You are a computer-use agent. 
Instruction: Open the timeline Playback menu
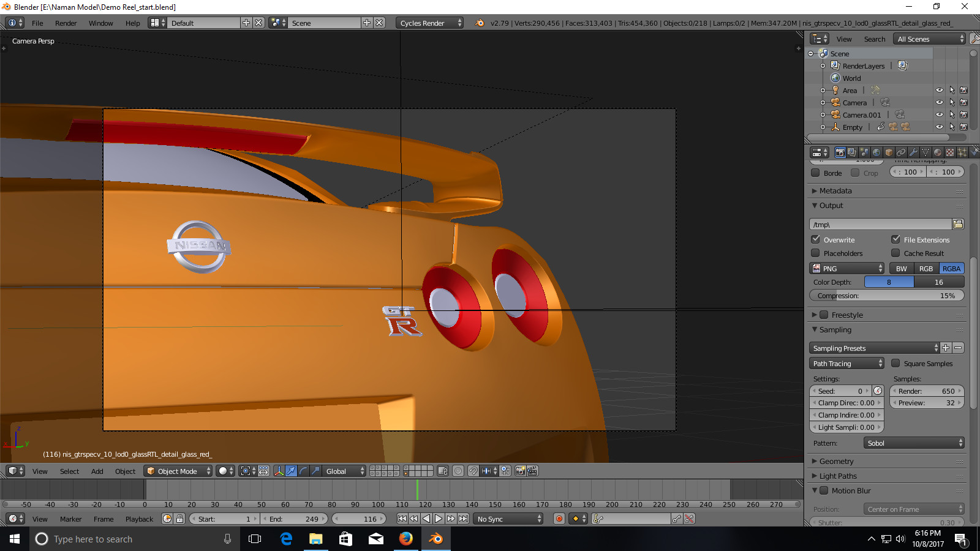pos(139,519)
